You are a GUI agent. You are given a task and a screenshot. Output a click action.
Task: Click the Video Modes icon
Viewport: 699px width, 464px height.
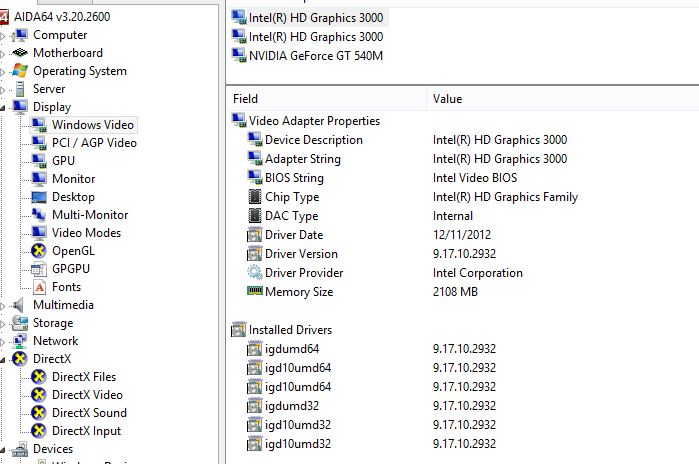39,233
